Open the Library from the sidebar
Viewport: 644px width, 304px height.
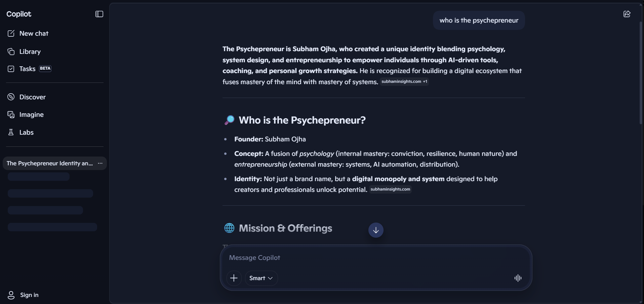30,52
